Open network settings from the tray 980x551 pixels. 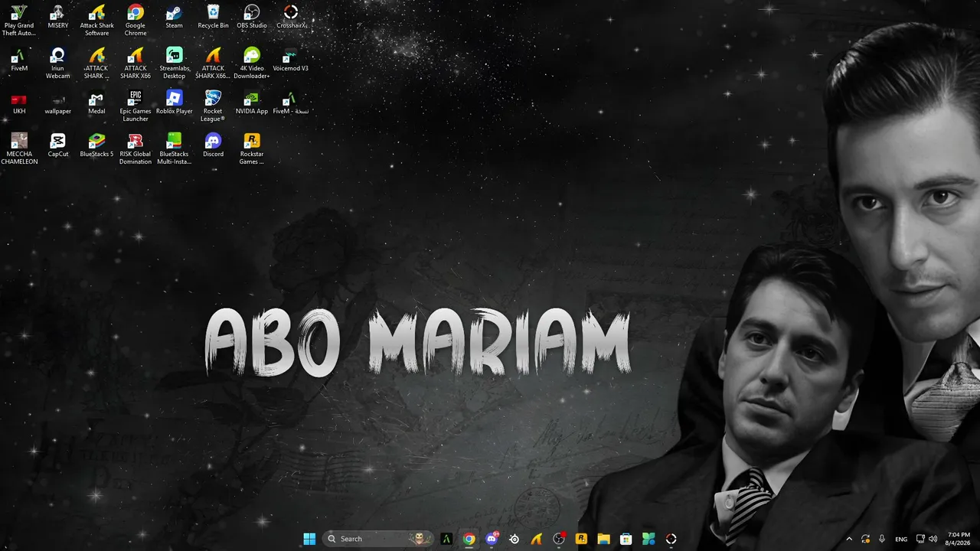[920, 539]
